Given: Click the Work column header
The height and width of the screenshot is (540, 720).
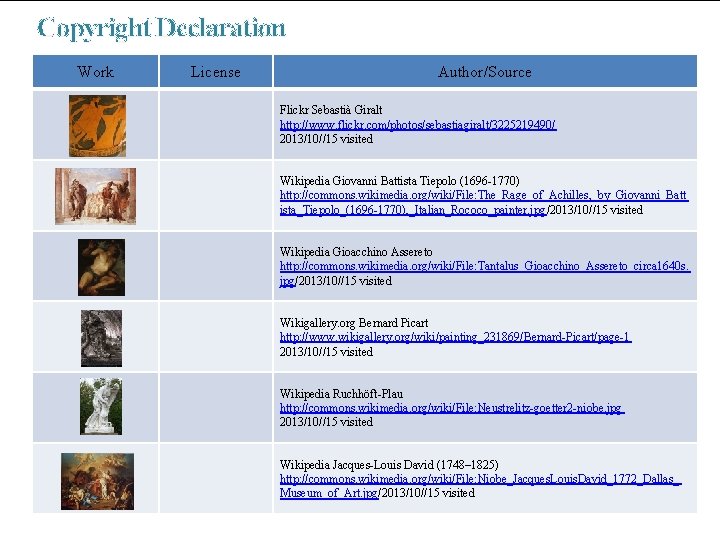Looking at the screenshot, I should pos(96,72).
